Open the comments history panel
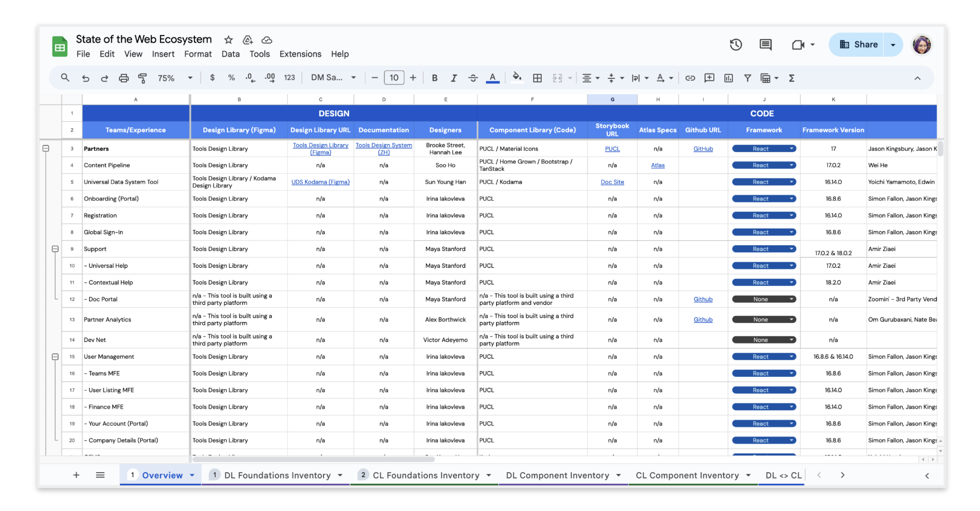The image size is (980, 511). pos(765,45)
